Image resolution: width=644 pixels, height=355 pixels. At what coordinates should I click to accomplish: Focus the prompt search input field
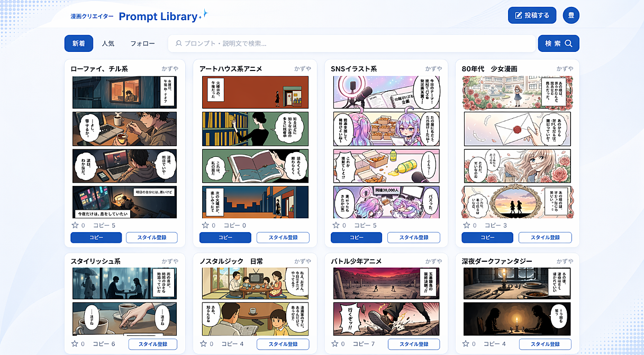[x=352, y=43]
